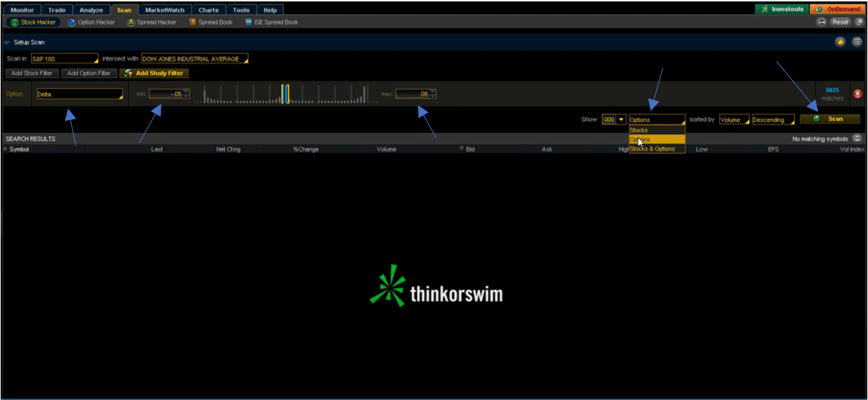Click the print icon beside Reset
The height and width of the screenshot is (400, 868).
click(x=822, y=22)
